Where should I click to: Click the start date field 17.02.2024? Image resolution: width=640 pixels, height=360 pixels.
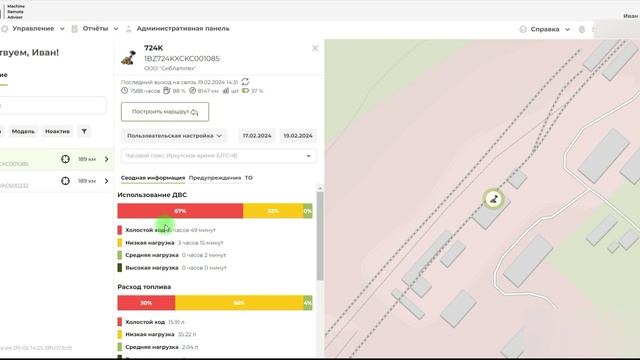tap(257, 136)
